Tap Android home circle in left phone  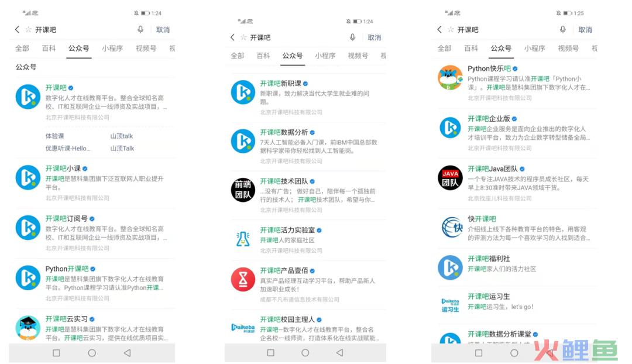click(x=92, y=353)
